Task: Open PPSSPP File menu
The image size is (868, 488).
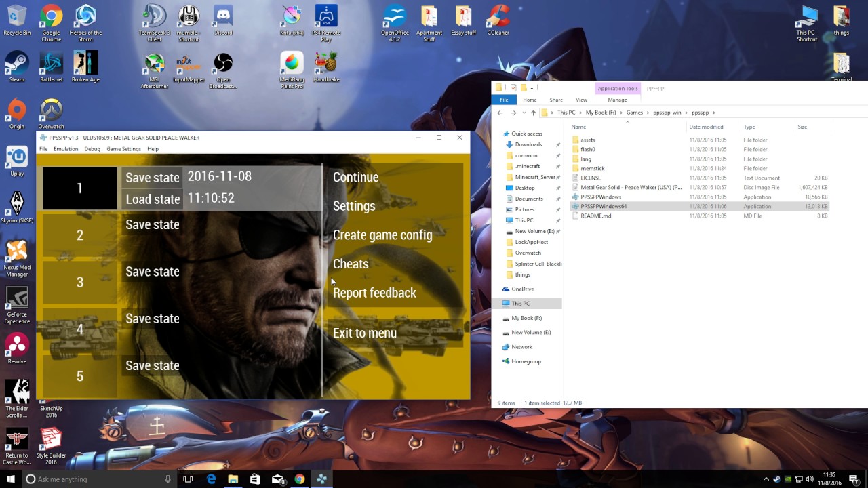Action: [x=43, y=149]
